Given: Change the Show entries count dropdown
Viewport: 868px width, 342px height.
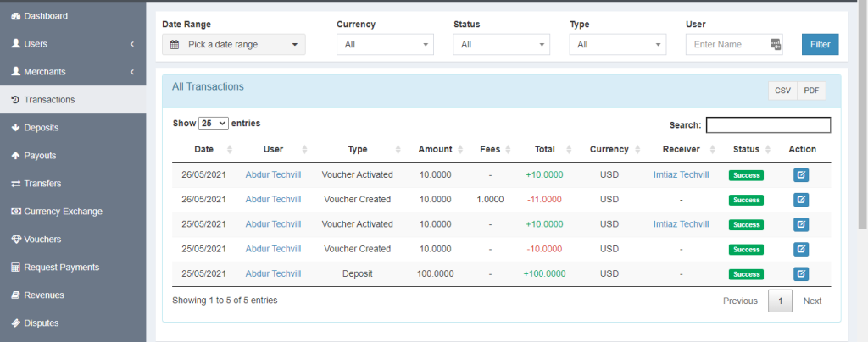Looking at the screenshot, I should [x=213, y=123].
